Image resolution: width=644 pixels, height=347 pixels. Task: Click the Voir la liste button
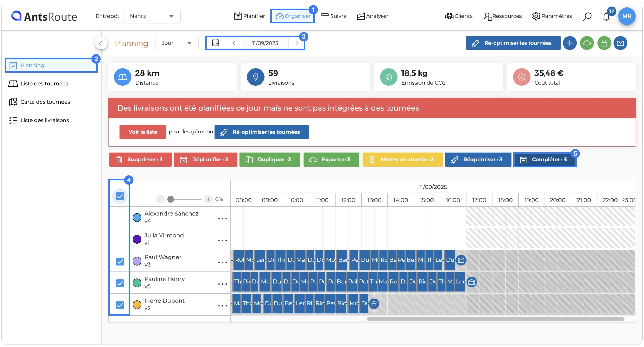tap(143, 132)
